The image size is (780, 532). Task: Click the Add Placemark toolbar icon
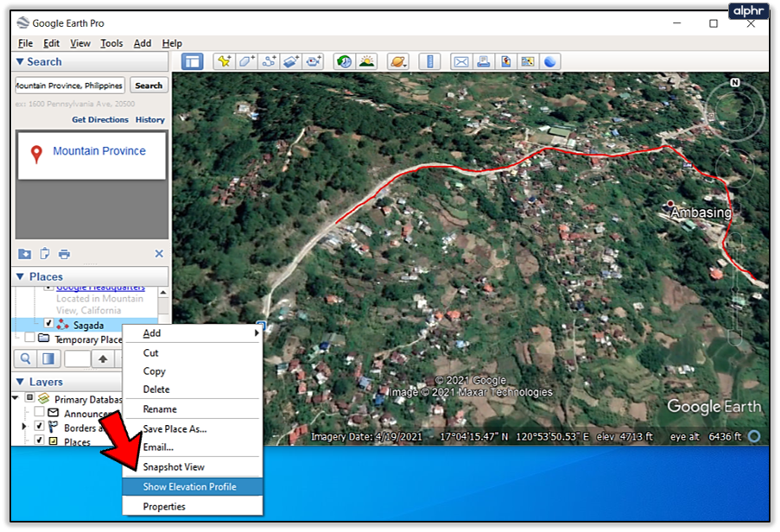click(x=225, y=61)
